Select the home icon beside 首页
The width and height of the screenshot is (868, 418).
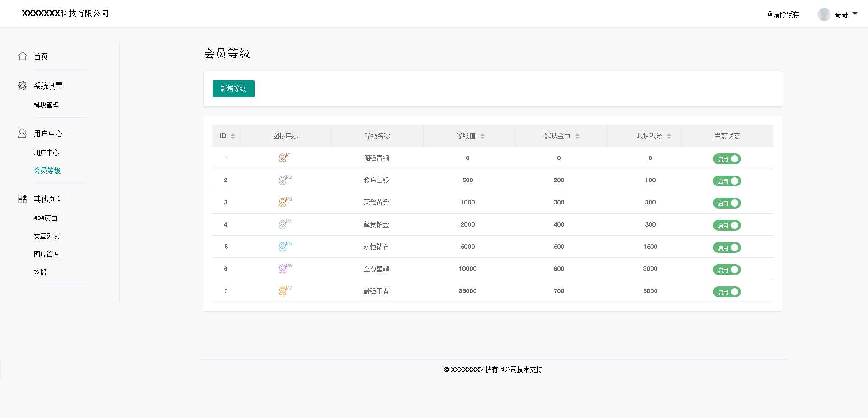(x=23, y=56)
